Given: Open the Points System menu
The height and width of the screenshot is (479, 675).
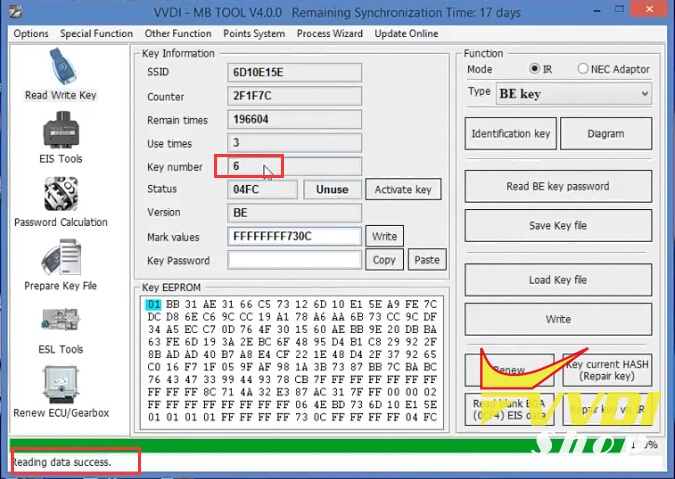Looking at the screenshot, I should coord(254,34).
